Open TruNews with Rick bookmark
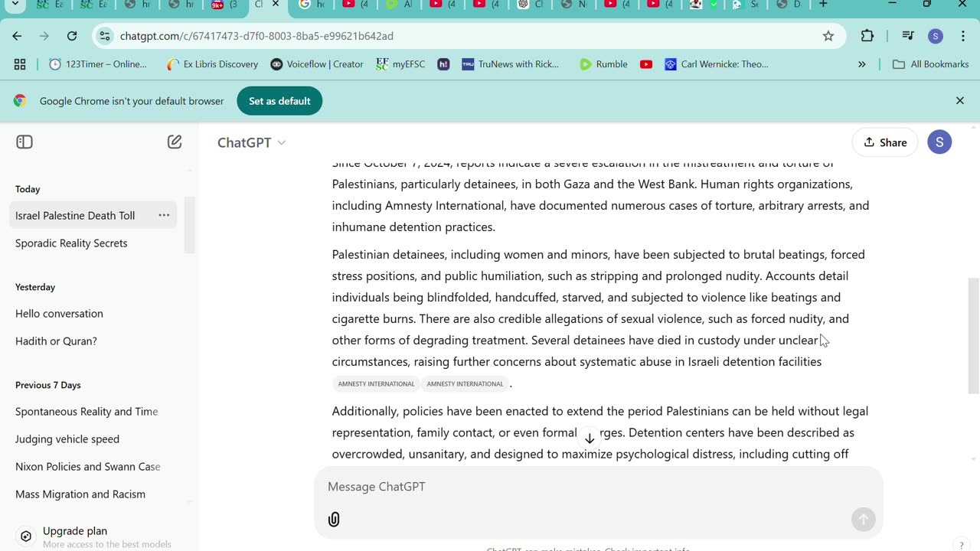This screenshot has height=551, width=980. [x=511, y=64]
